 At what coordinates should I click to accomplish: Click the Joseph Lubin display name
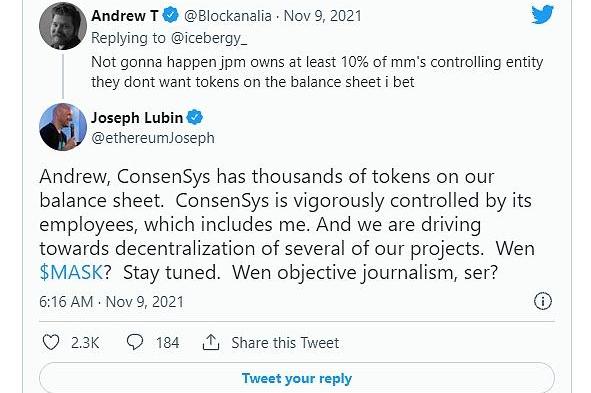137,118
